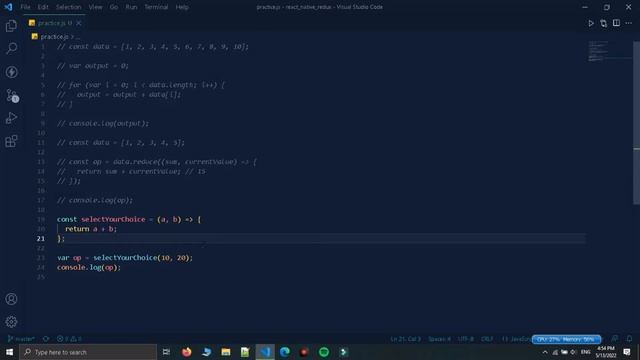640x360 pixels.
Task: Open the Edit menu
Action: tap(43, 7)
